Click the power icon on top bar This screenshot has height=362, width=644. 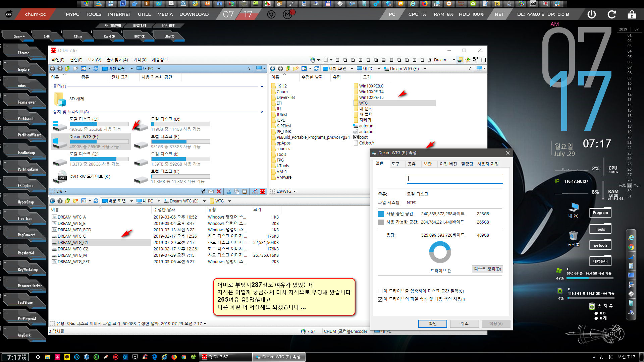592,14
